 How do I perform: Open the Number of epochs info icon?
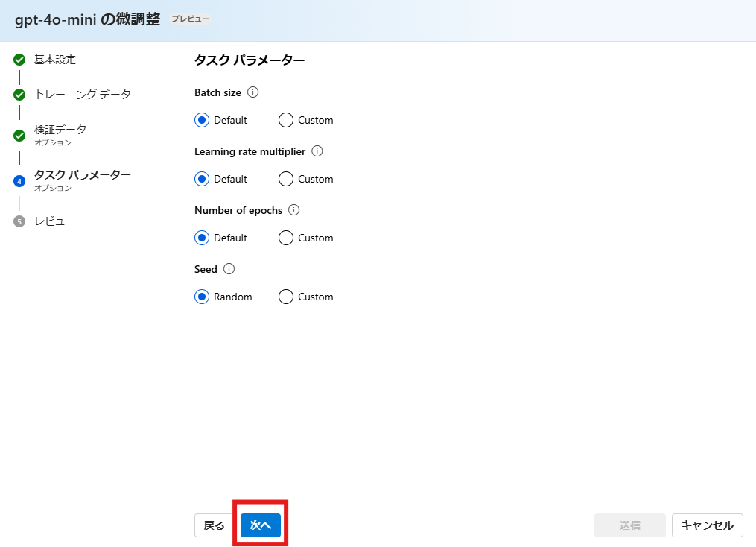pyautogui.click(x=293, y=210)
